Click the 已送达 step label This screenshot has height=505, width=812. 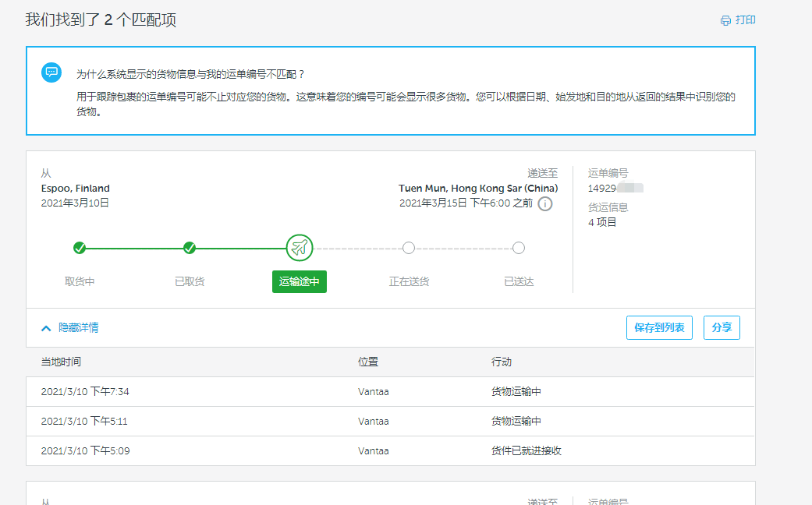tap(519, 281)
